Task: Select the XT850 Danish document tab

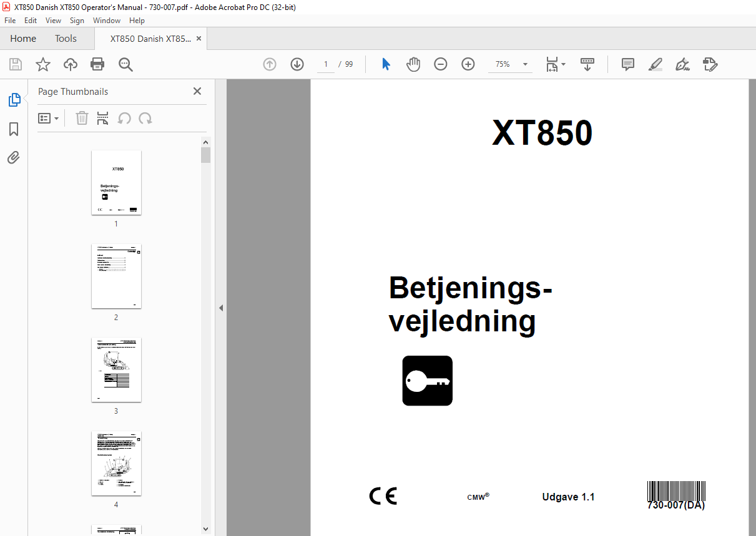Action: tap(150, 38)
